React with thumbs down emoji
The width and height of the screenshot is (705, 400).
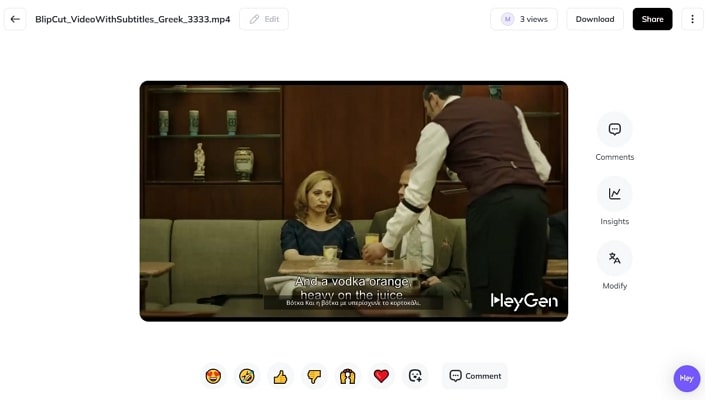314,376
